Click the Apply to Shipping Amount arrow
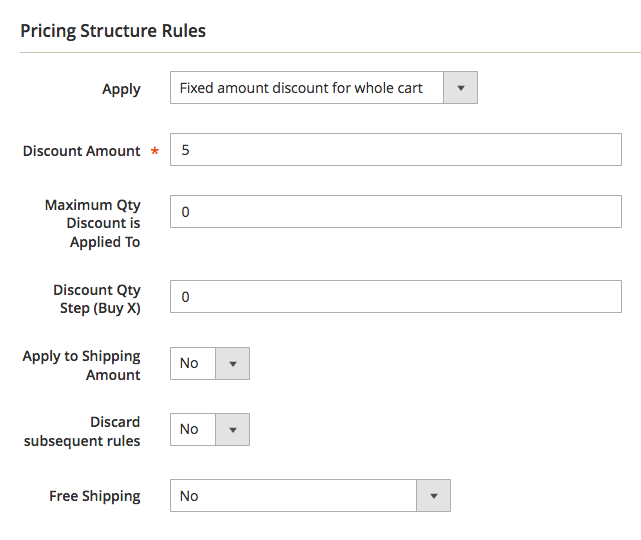Viewport: 641px width, 540px height. [x=232, y=363]
